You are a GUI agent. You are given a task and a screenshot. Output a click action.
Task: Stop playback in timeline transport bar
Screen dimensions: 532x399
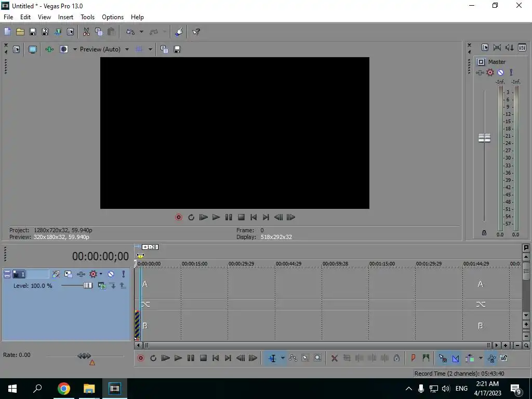pos(203,358)
